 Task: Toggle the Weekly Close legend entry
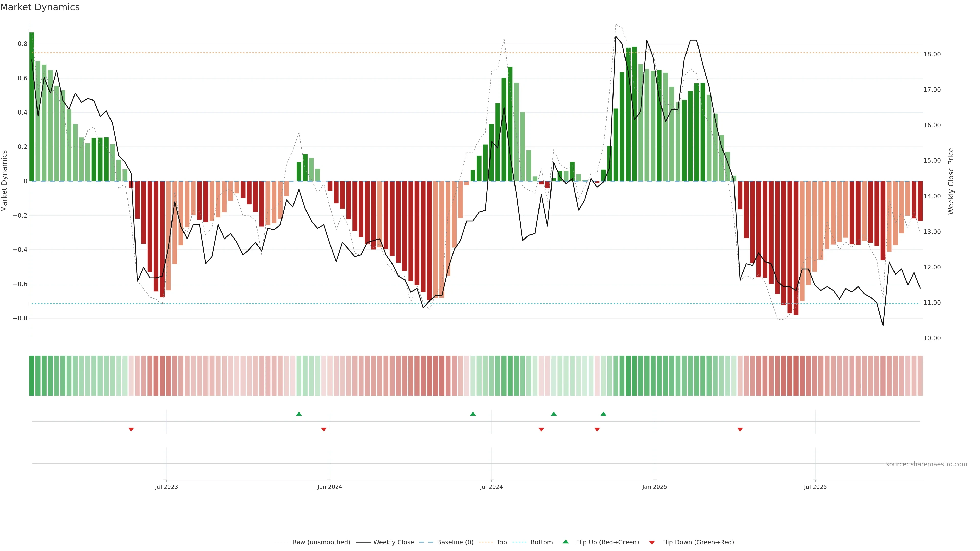coord(393,542)
